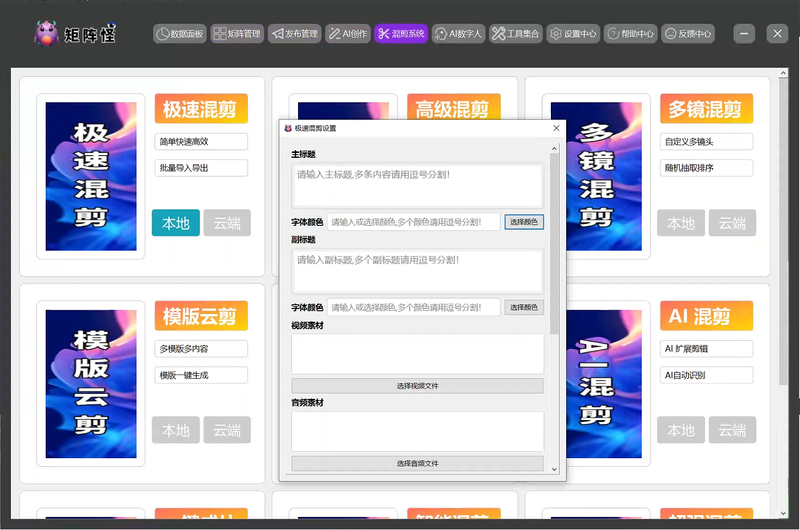The height and width of the screenshot is (530, 800).
Task: Click 云端 under 多镜混剪
Action: (x=732, y=223)
